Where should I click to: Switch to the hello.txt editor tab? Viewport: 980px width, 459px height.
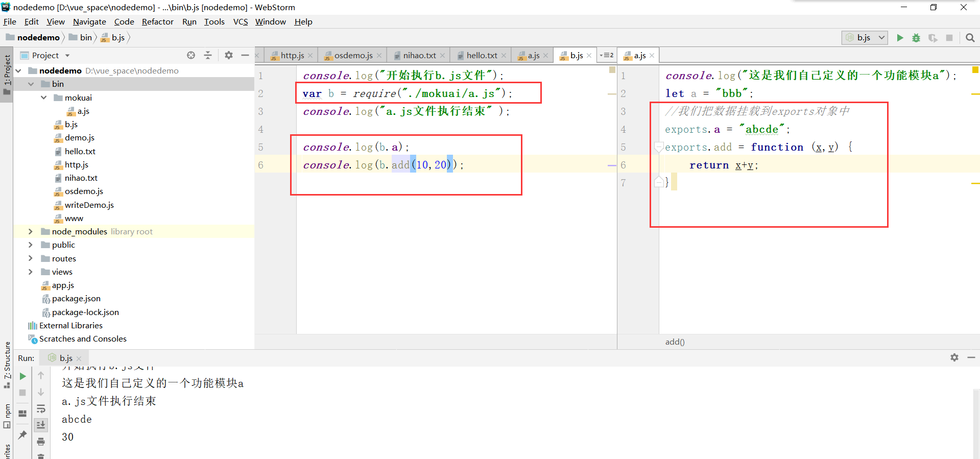pos(481,55)
